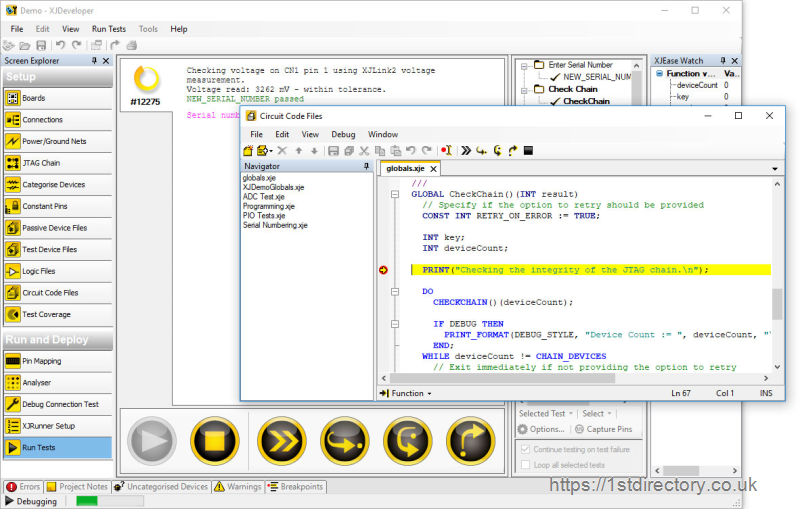Open View menu in Circuit Code Files
800x509 pixels.
pos(310,135)
